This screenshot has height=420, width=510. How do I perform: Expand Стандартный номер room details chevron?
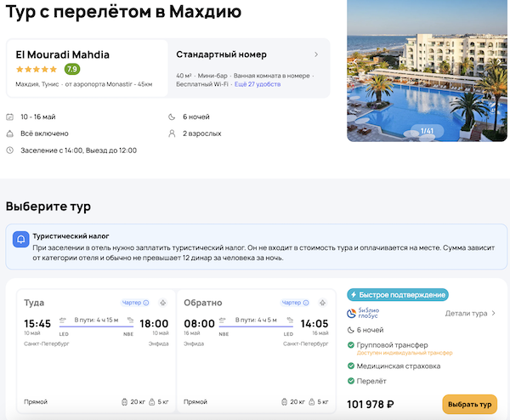316,54
